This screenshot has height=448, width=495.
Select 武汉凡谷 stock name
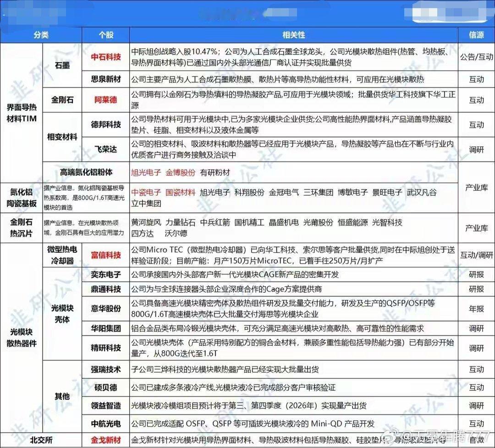pos(422,192)
